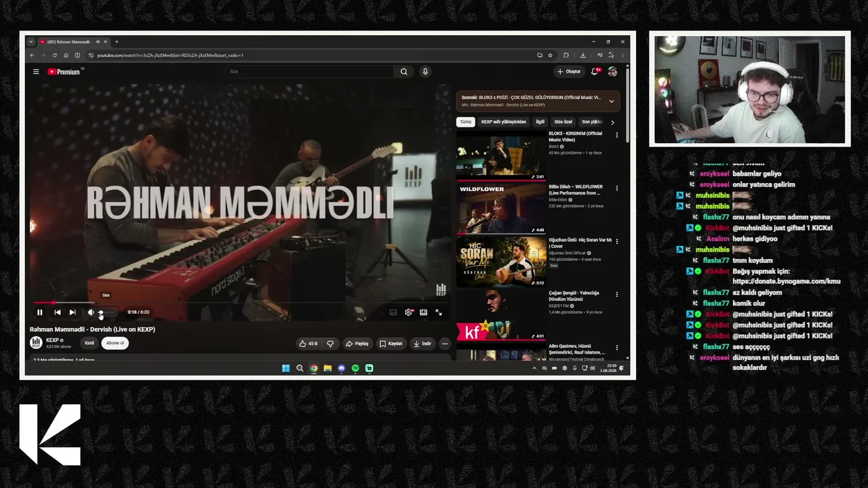Open Chrome extensions puzzle icon

click(x=566, y=55)
